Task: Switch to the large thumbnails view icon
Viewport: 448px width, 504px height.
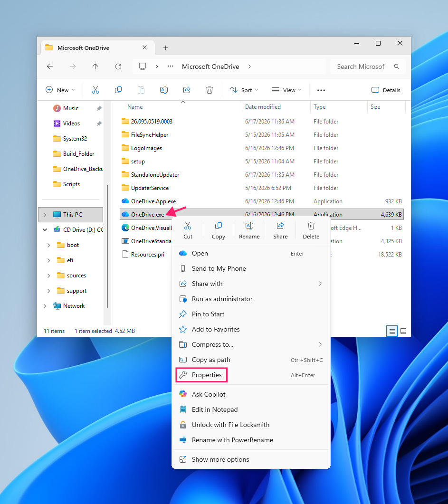Action: pyautogui.click(x=404, y=331)
